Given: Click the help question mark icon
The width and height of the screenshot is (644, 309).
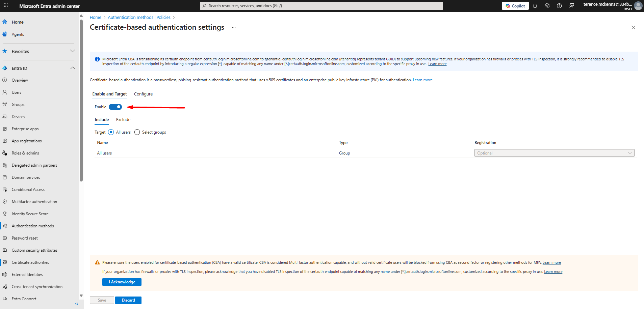Looking at the screenshot, I should click(x=559, y=6).
